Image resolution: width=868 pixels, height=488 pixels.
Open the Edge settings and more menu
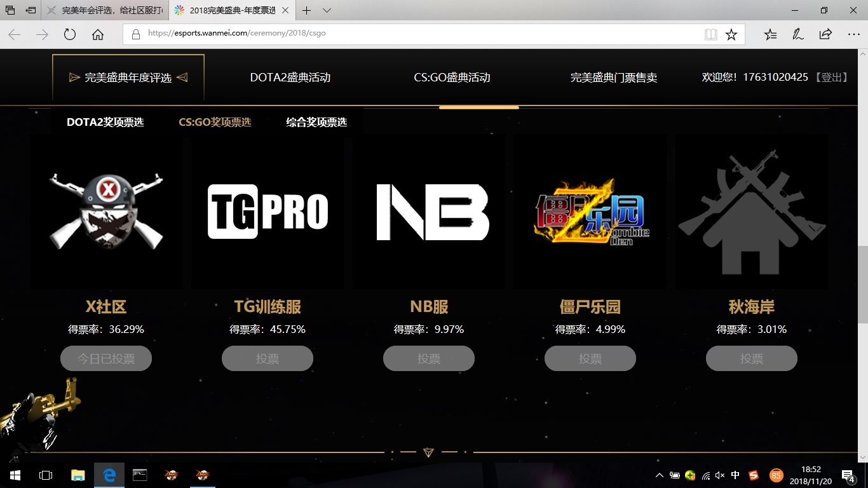853,34
